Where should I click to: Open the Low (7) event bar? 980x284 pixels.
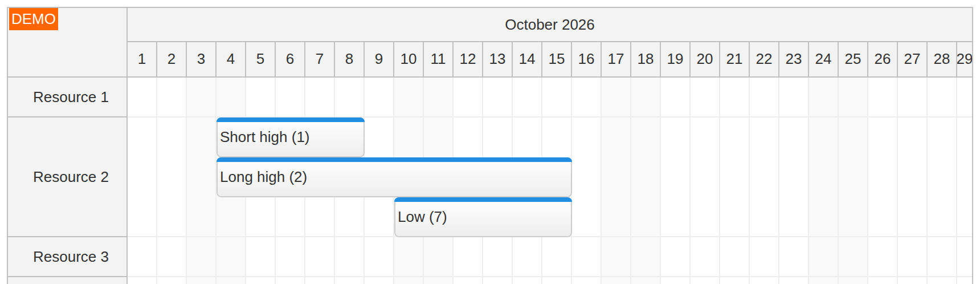[483, 217]
